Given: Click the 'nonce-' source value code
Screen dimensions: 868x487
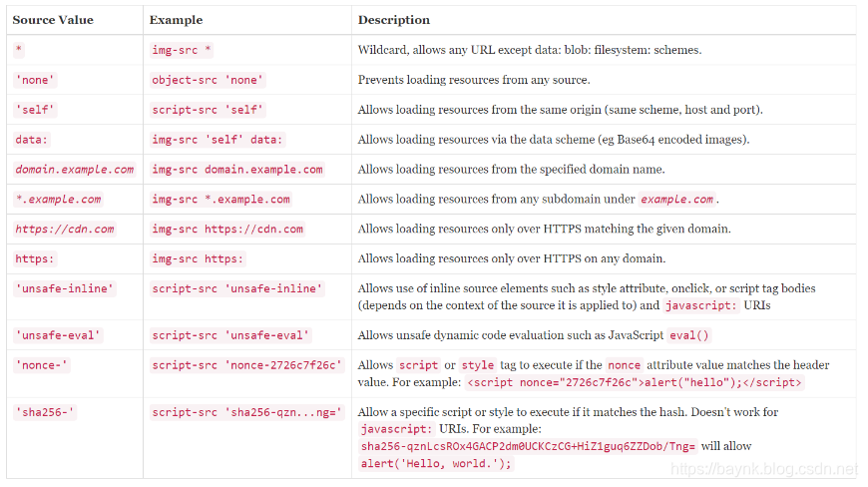Looking at the screenshot, I should (x=42, y=365).
